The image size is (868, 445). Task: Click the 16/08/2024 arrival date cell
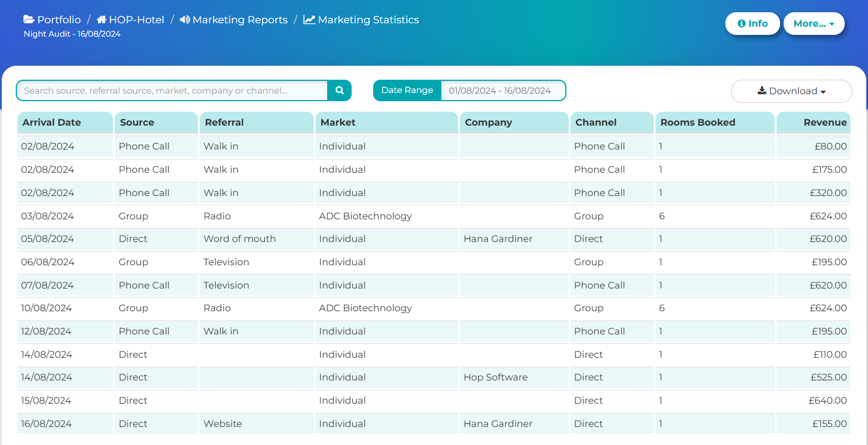(x=65, y=423)
